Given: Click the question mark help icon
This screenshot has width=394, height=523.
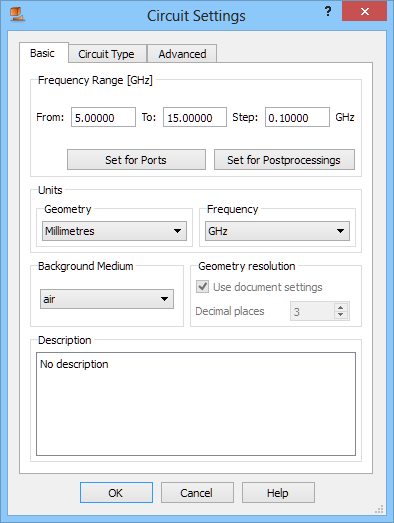Looking at the screenshot, I should coord(328,11).
